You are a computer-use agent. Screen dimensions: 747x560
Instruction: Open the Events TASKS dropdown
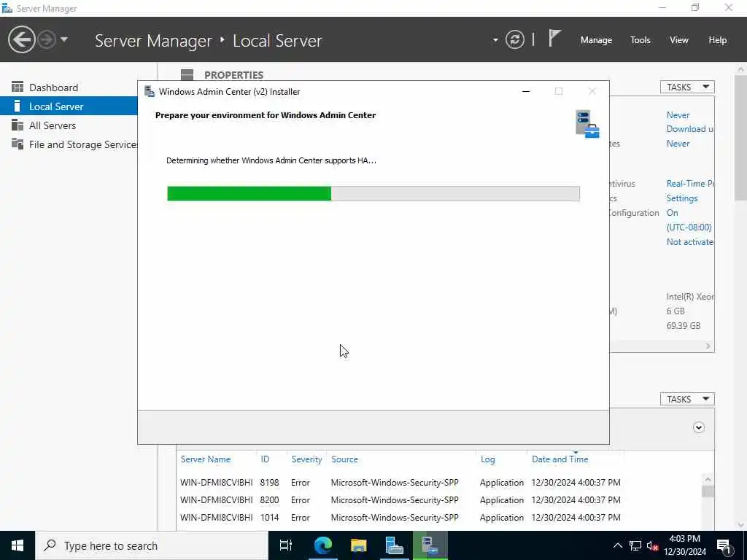(x=687, y=399)
